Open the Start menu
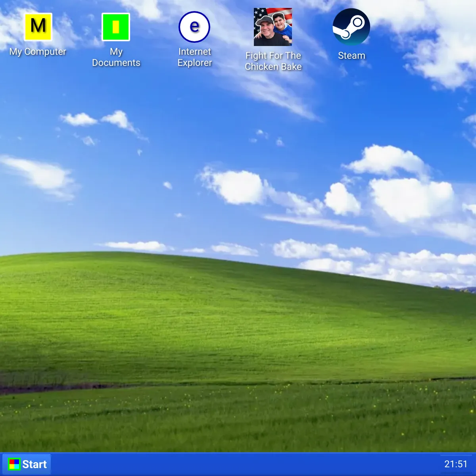This screenshot has width=476, height=476. coord(27,464)
